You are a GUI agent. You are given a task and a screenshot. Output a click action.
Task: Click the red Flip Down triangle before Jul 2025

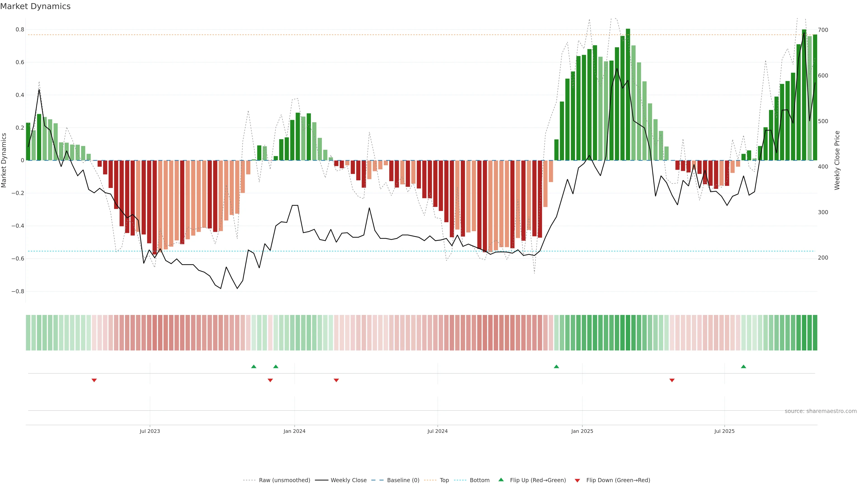click(x=672, y=380)
